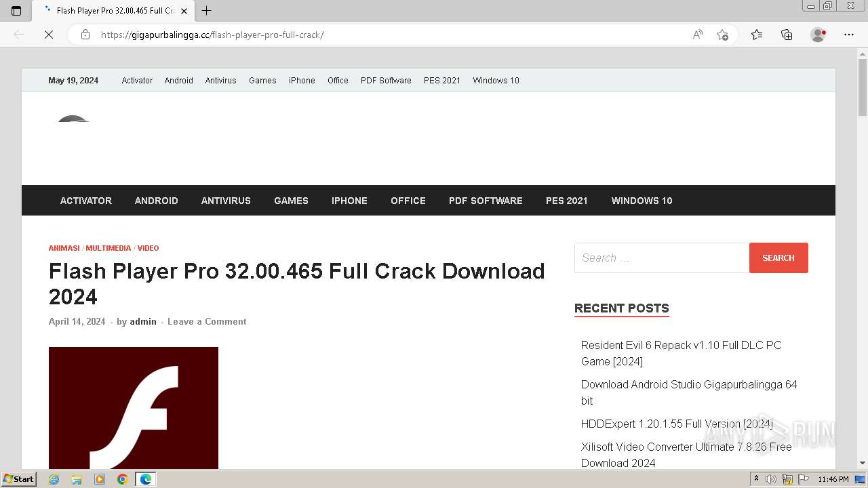This screenshot has width=868, height=488.
Task: Click the volume speaker tray icon
Action: (x=771, y=479)
